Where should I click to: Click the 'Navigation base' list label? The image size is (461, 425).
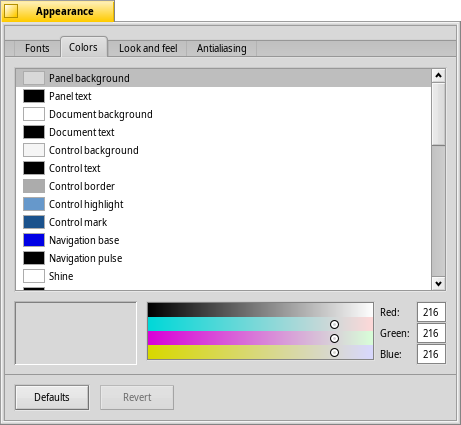coord(84,240)
